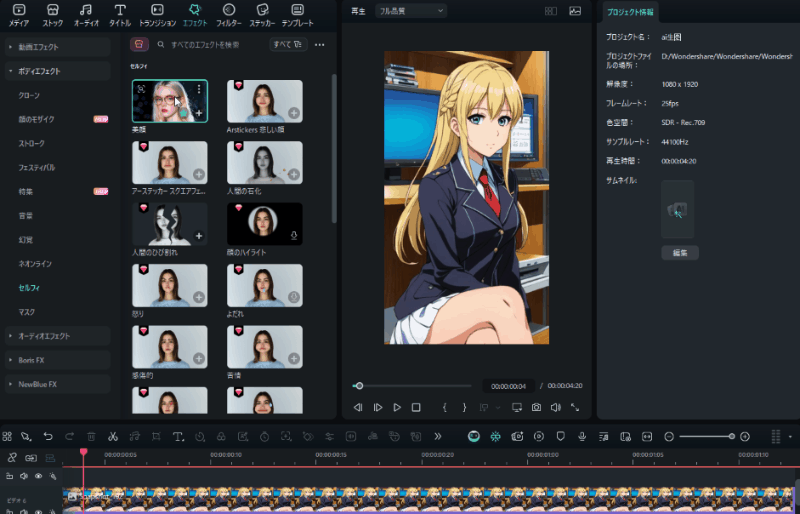Image resolution: width=800 pixels, height=514 pixels.
Task: Click the teal sparkle icon in timeline toolbar
Action: point(495,436)
